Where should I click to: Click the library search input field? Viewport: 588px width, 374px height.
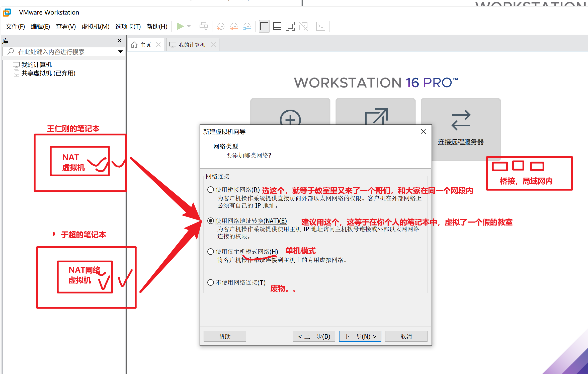tap(64, 52)
